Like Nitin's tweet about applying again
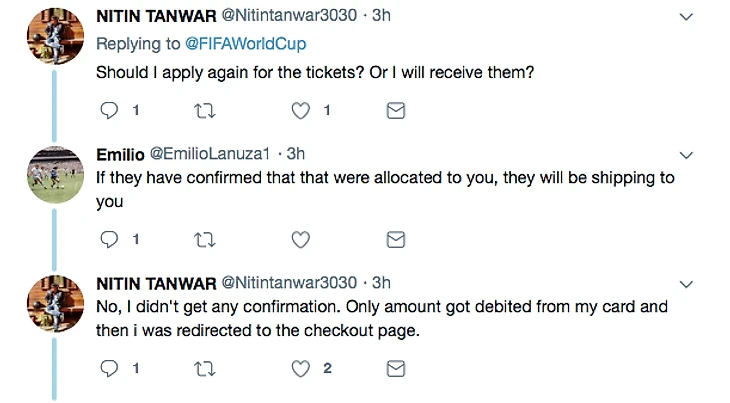 [300, 111]
